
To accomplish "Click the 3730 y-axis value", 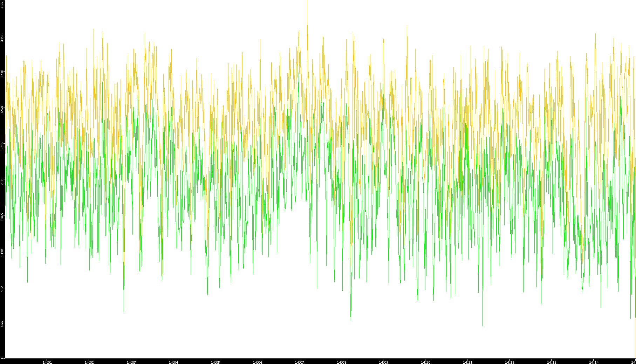I will click(2, 74).
